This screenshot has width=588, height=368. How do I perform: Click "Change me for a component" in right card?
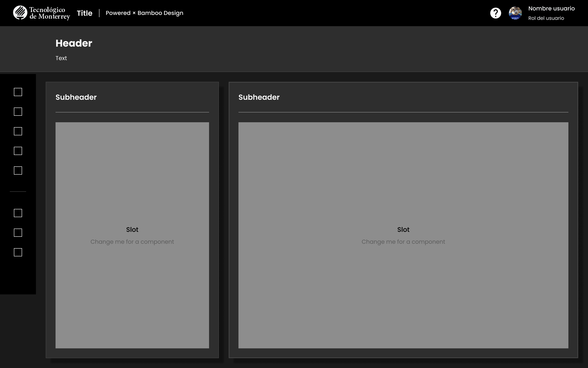coord(403,242)
